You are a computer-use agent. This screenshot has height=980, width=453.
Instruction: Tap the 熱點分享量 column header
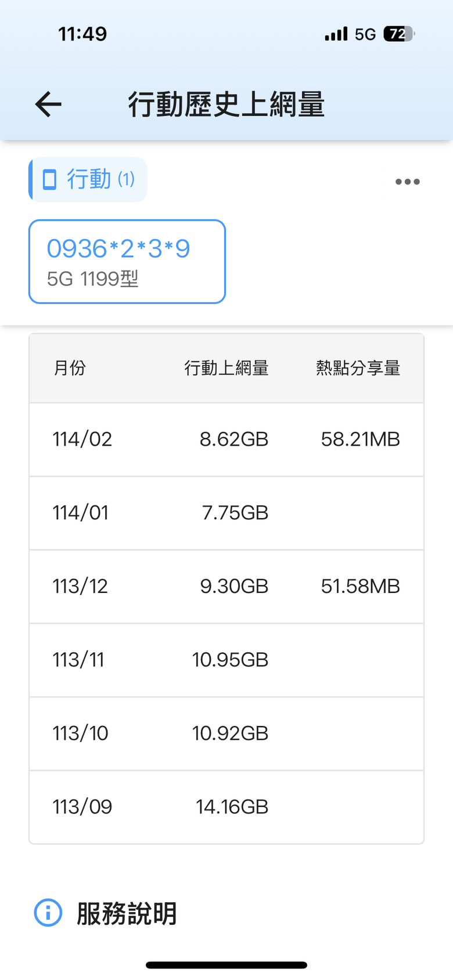pos(358,368)
